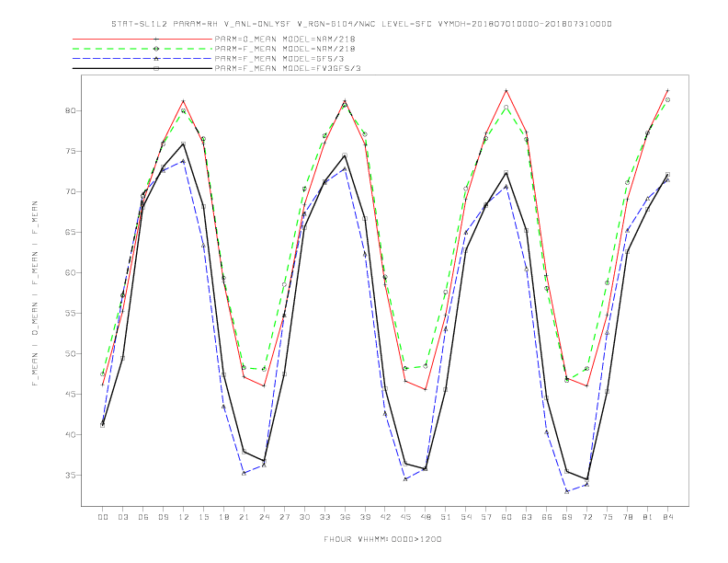The width and height of the screenshot is (728, 563).
Task: Click x-axis forecast hour label 48
Action: (426, 517)
